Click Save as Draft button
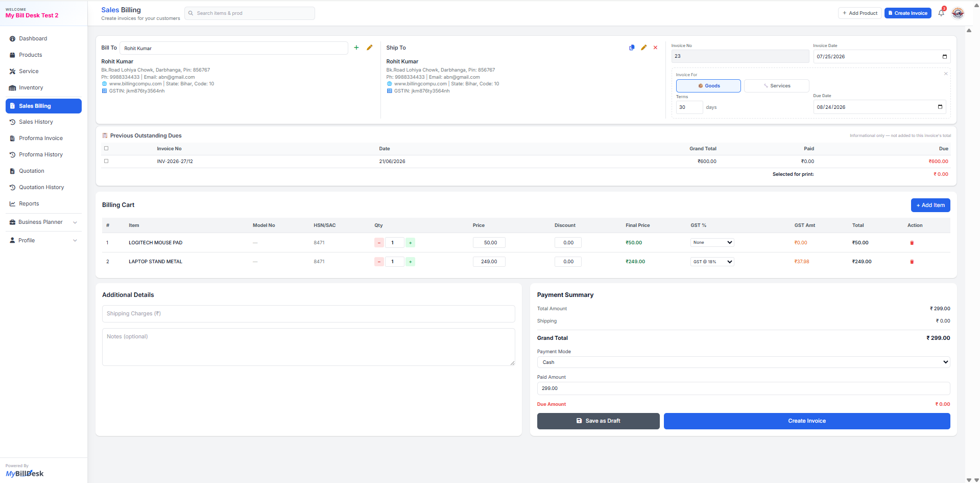 (x=599, y=421)
